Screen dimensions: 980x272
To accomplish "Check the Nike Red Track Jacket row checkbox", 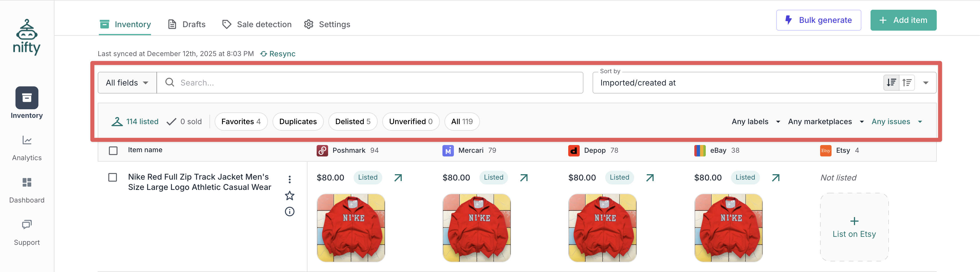I will coord(113,177).
